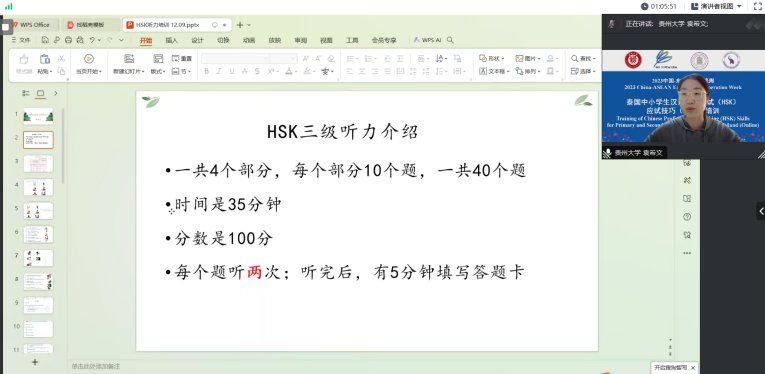This screenshot has height=374, width=765.
Task: Click the 重置 reset slide icon
Action: point(181,59)
